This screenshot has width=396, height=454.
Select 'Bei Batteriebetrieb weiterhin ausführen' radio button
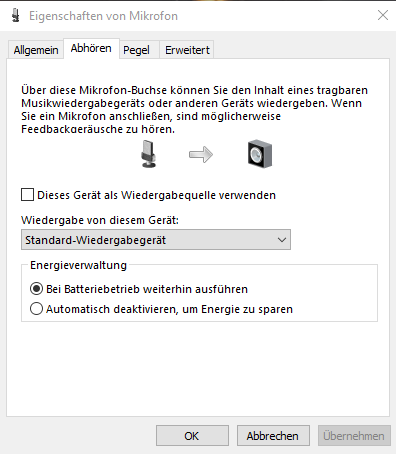(x=36, y=289)
